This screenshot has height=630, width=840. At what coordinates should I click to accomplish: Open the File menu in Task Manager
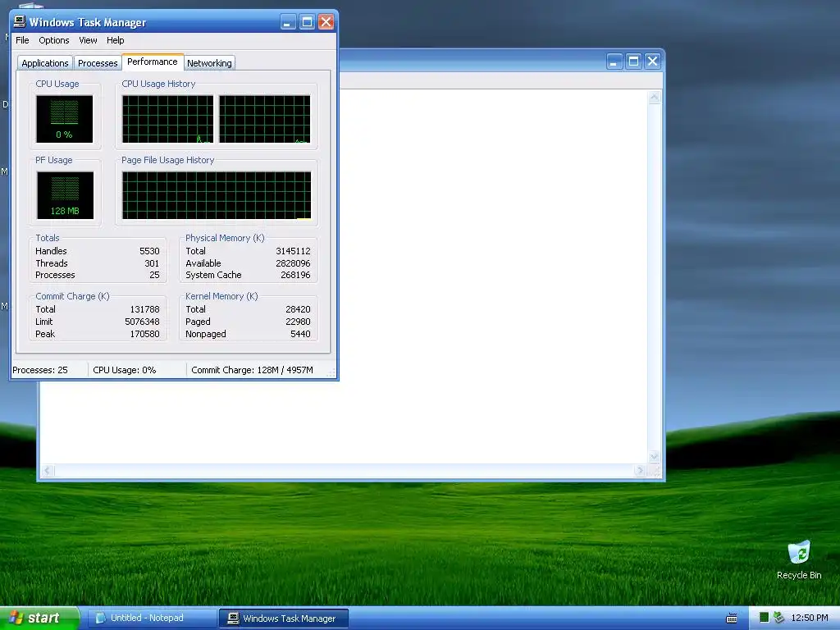click(22, 40)
